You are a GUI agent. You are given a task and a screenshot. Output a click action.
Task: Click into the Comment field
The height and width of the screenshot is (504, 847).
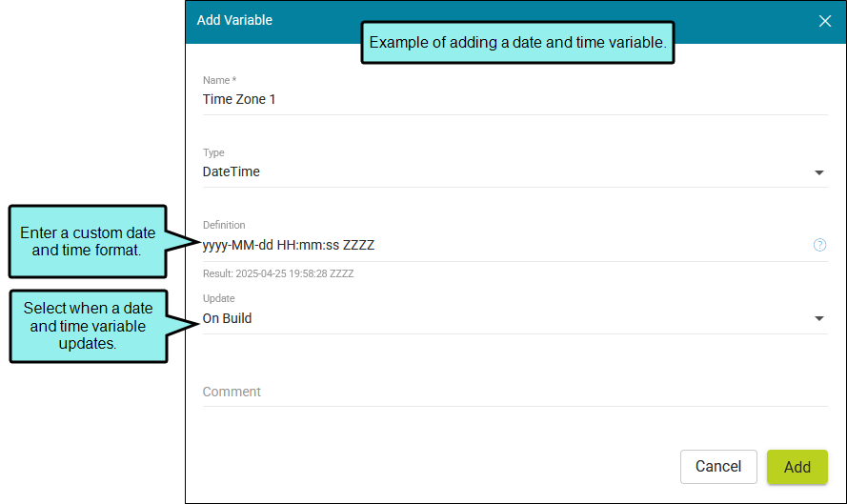tap(514, 392)
